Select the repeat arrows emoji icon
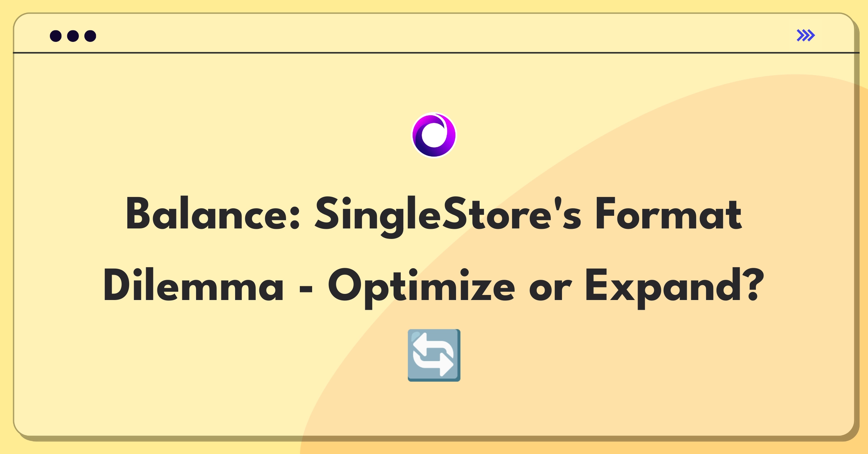 434,355
